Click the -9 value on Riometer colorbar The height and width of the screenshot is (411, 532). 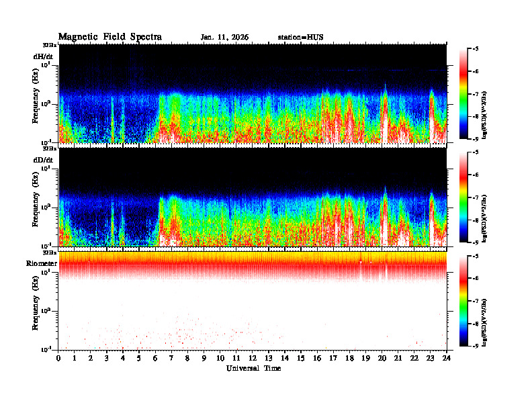(x=476, y=346)
